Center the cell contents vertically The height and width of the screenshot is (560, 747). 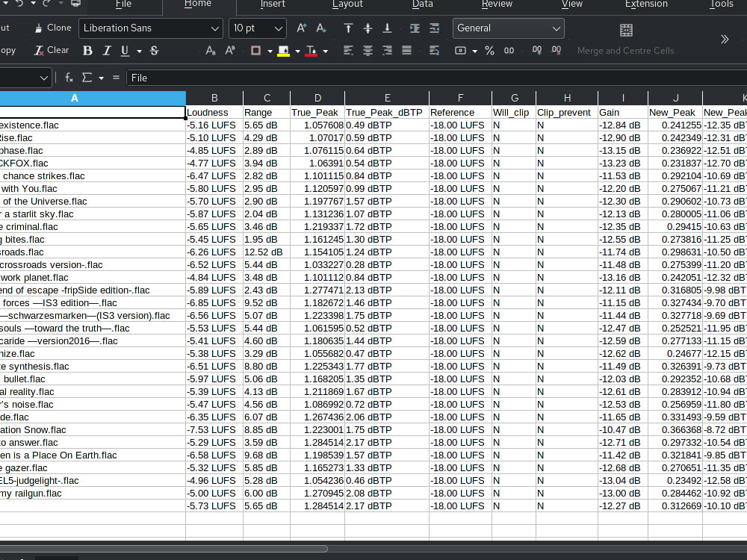(x=367, y=28)
